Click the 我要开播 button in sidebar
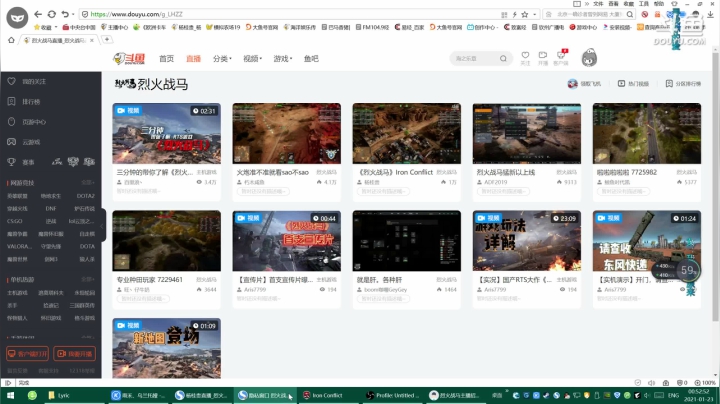 75,354
